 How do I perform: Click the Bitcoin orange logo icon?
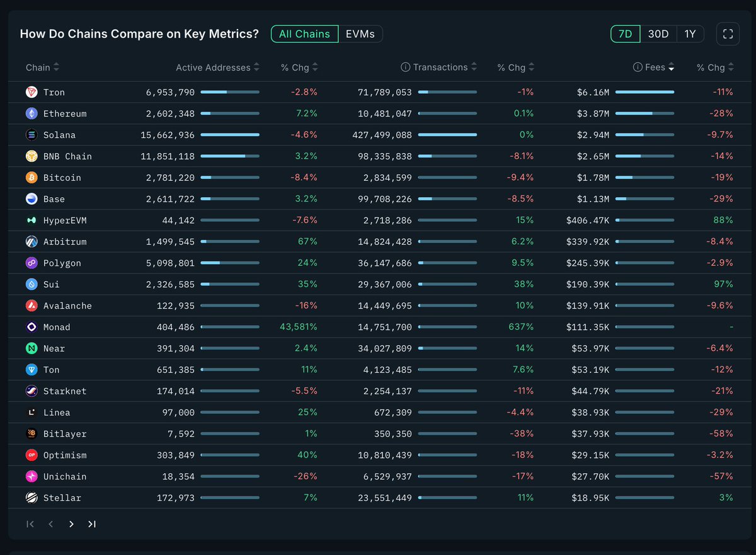click(31, 178)
